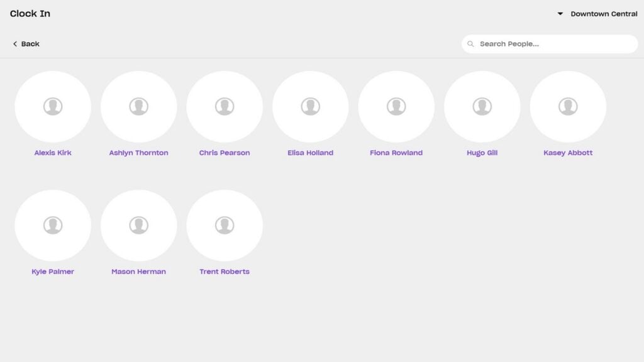
Task: Click the Clock In page title
Action: point(30,13)
